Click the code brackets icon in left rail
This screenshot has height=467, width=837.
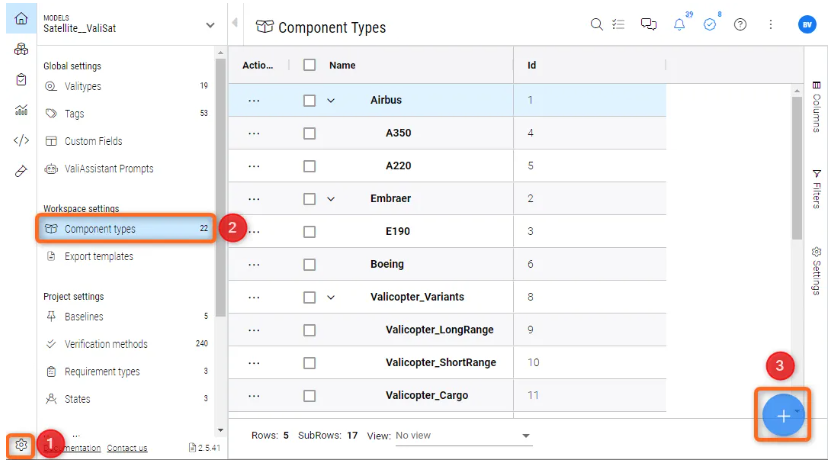pyautogui.click(x=21, y=140)
